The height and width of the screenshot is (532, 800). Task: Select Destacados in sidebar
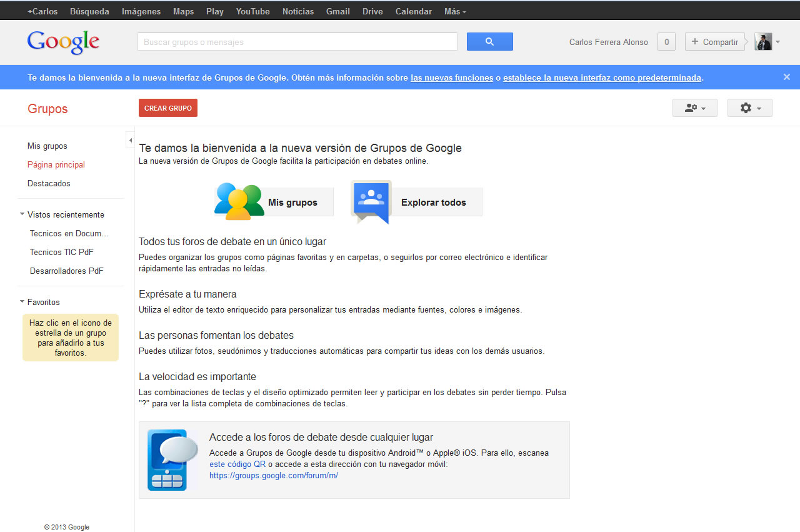pos(49,183)
